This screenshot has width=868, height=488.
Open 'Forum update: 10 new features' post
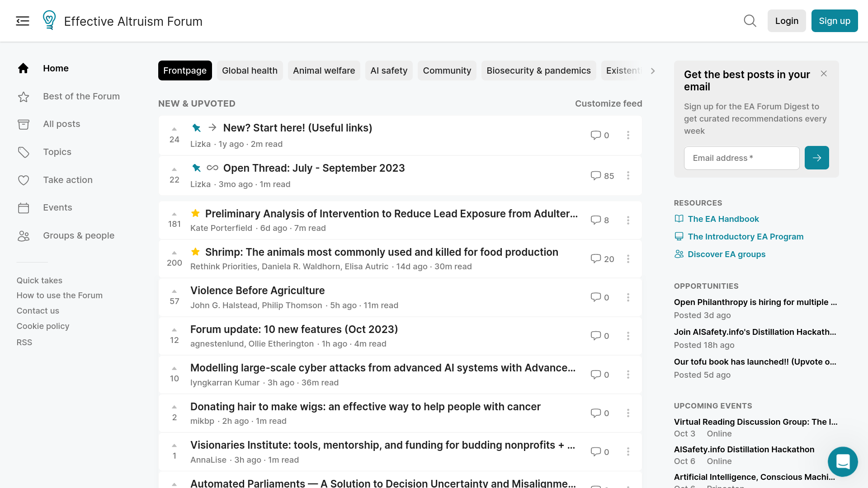click(x=294, y=329)
